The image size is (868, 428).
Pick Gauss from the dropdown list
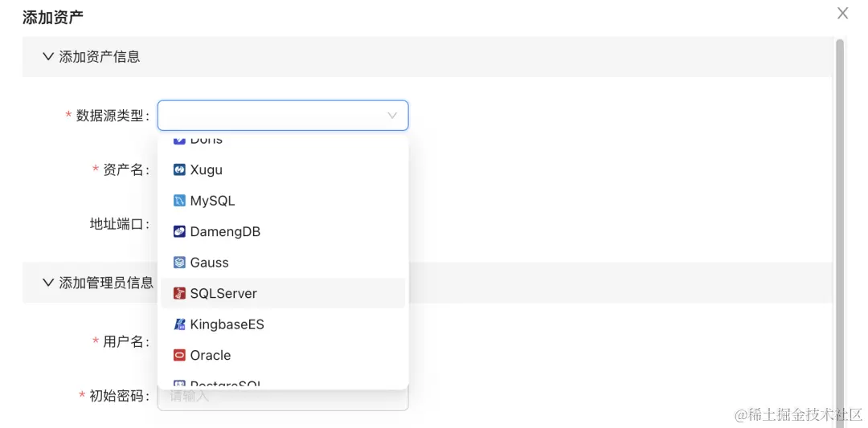[x=209, y=263]
